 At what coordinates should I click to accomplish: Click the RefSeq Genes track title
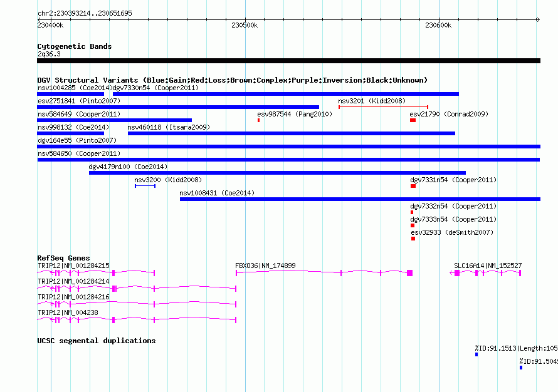click(63, 258)
